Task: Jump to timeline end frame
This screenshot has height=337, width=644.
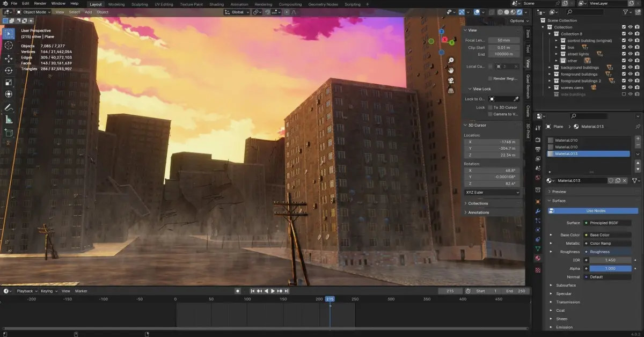Action: click(286, 291)
